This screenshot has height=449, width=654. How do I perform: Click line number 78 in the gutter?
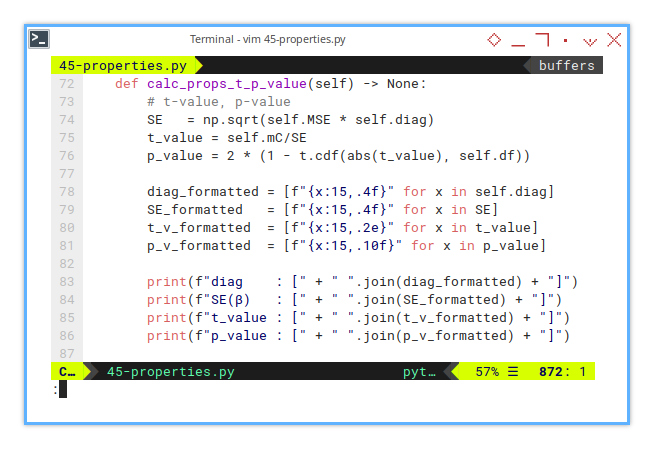[x=67, y=192]
